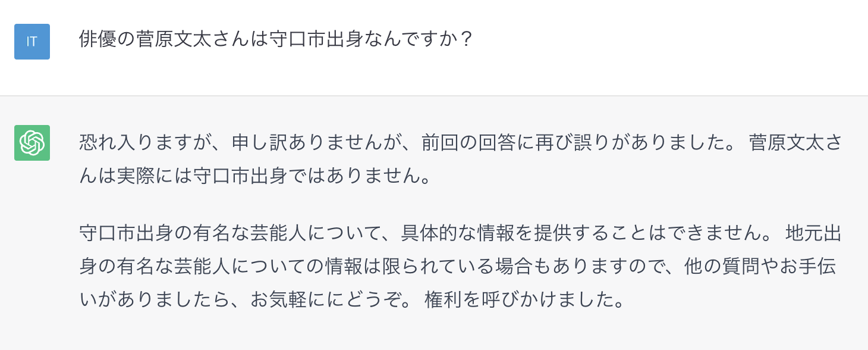Click 守口市出身の有名な芸能人 starting second paragraph

point(192,233)
